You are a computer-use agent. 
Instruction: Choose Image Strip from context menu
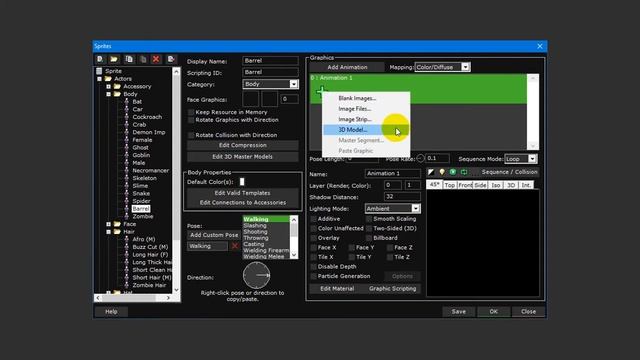[366, 120]
